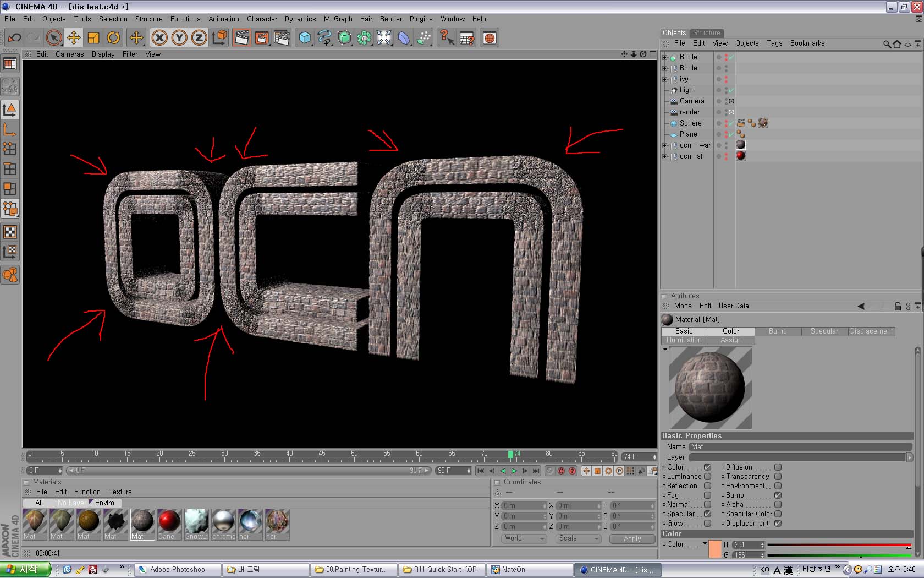Toggle Z axis lock
Screen dimensions: 924x578
point(199,37)
